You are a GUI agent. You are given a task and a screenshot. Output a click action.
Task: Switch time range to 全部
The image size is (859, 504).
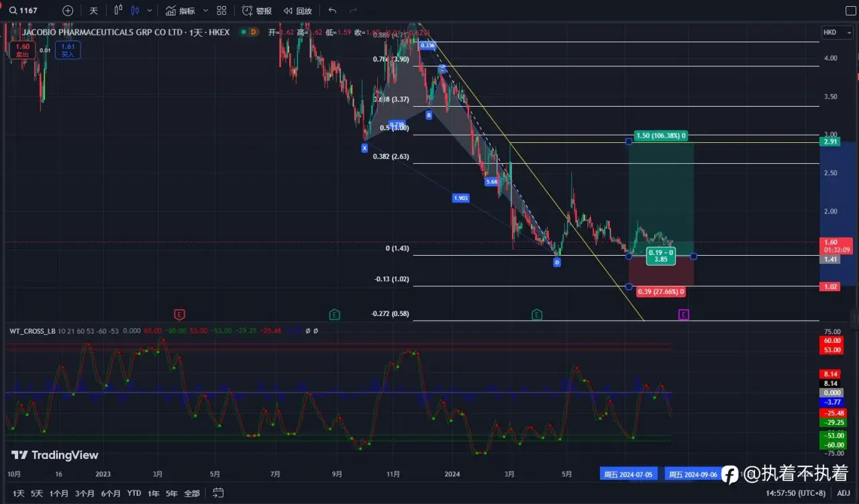pyautogui.click(x=192, y=493)
